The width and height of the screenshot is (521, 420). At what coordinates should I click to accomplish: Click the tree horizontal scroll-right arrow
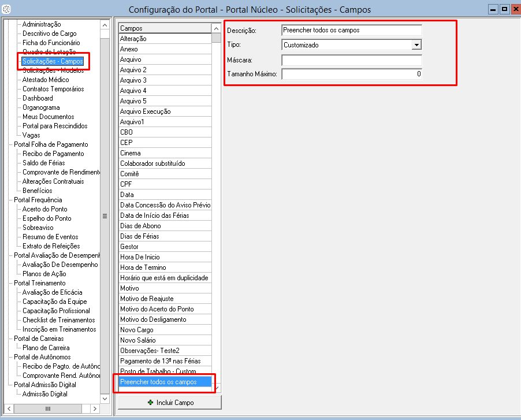pos(96,408)
